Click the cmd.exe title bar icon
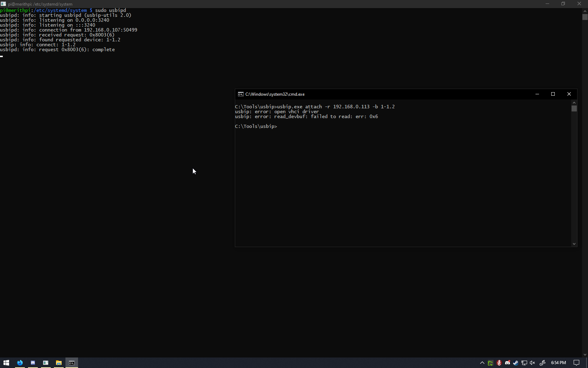 (241, 94)
